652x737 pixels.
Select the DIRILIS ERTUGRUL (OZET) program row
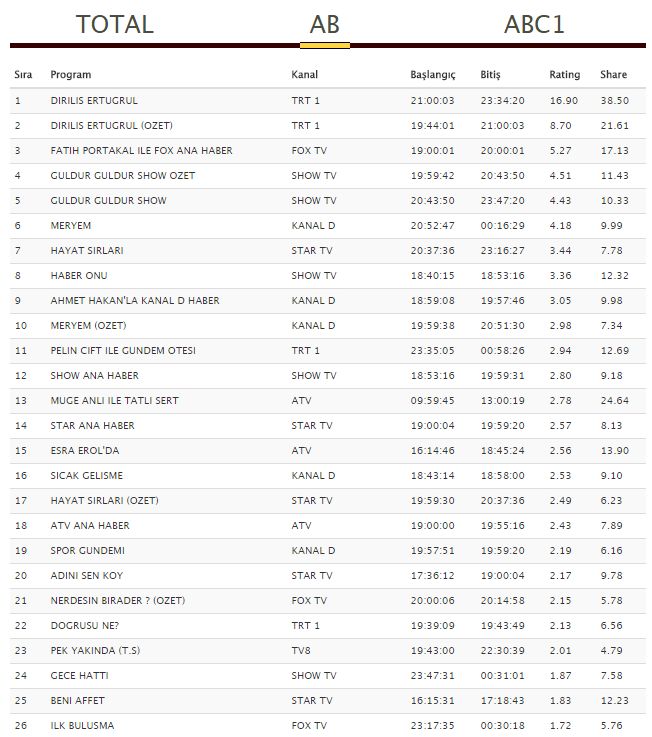pos(109,126)
